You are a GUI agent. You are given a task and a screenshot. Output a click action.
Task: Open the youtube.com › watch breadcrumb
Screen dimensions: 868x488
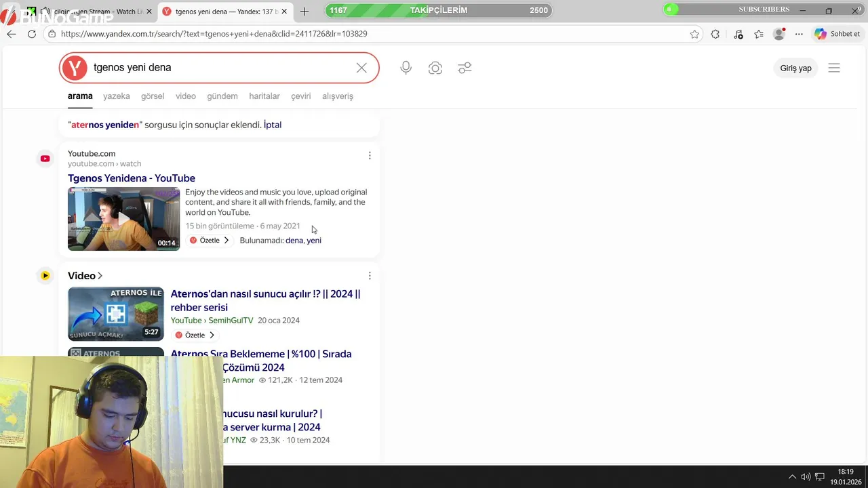(x=104, y=163)
